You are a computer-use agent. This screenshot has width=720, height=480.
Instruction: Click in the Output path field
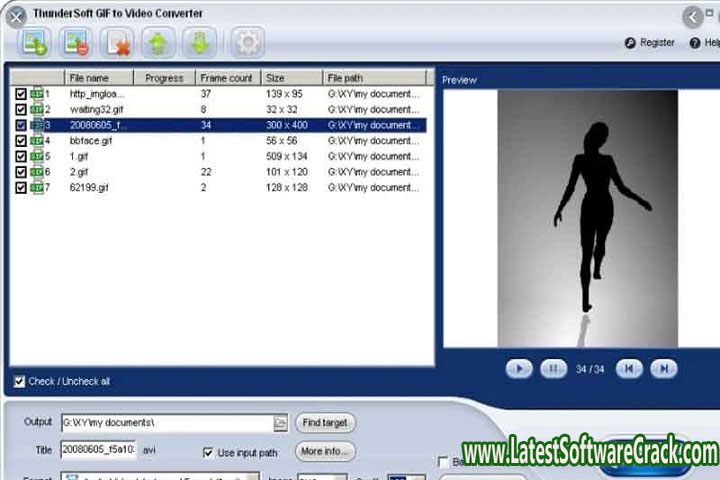[x=168, y=423]
